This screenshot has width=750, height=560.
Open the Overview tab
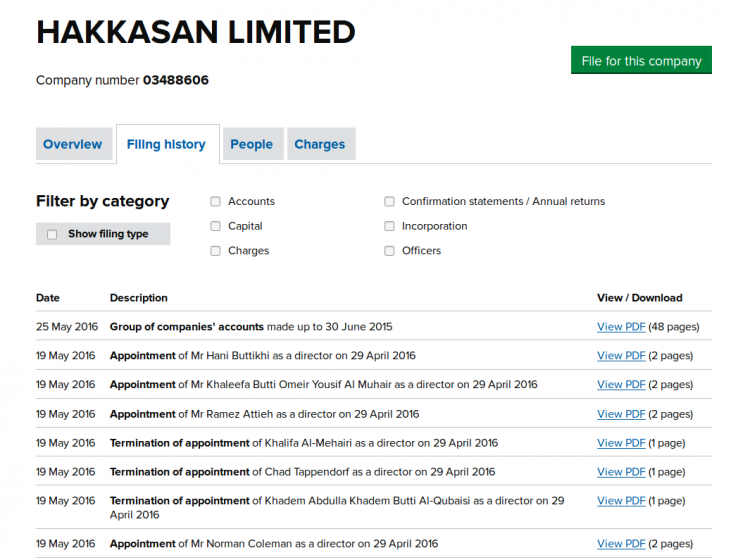point(74,144)
